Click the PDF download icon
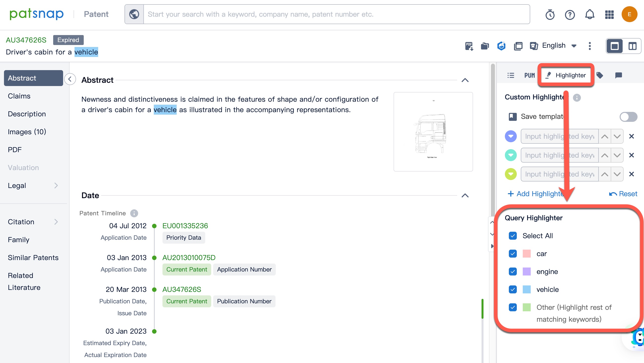Image resolution: width=644 pixels, height=363 pixels. [469, 46]
